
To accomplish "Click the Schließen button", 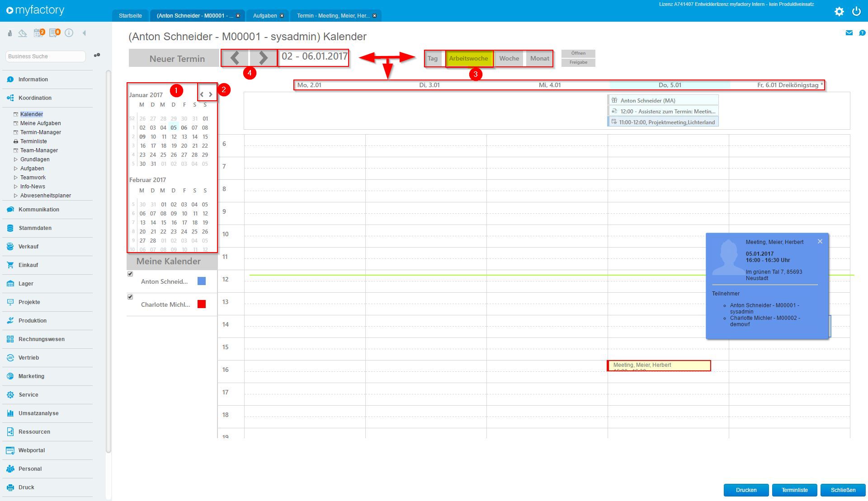I will click(843, 490).
